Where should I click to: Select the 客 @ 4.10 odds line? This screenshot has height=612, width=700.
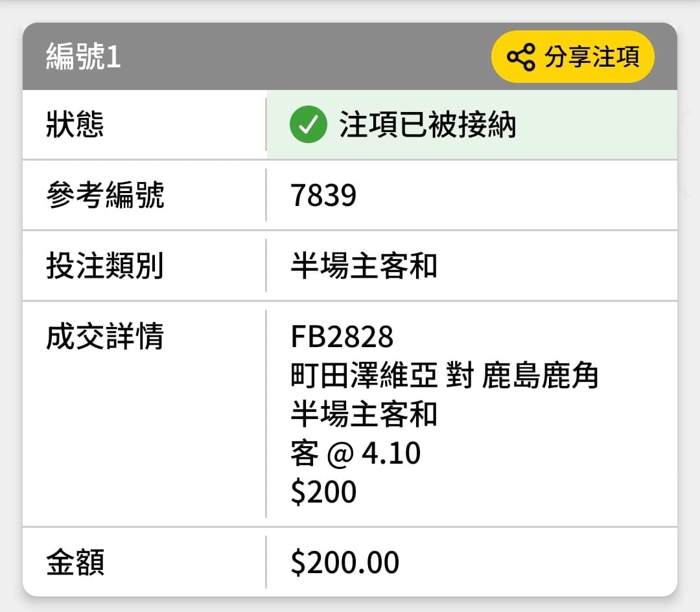click(x=356, y=453)
